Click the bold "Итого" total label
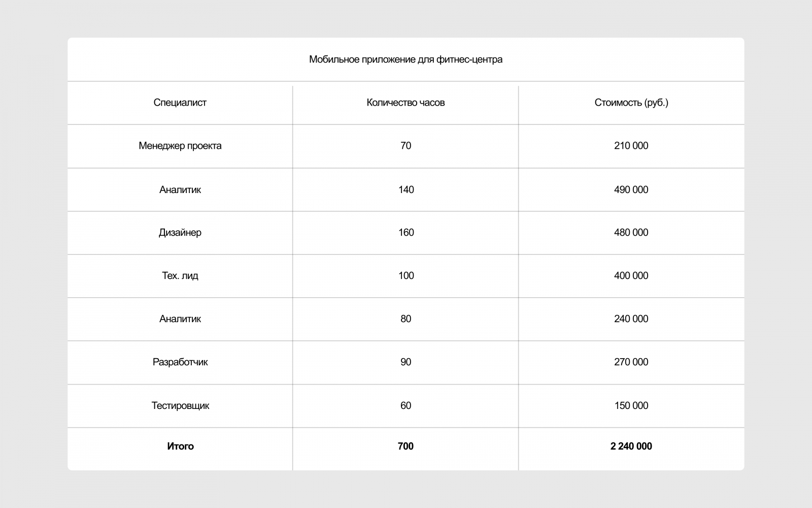Image resolution: width=812 pixels, height=508 pixels. 180,447
